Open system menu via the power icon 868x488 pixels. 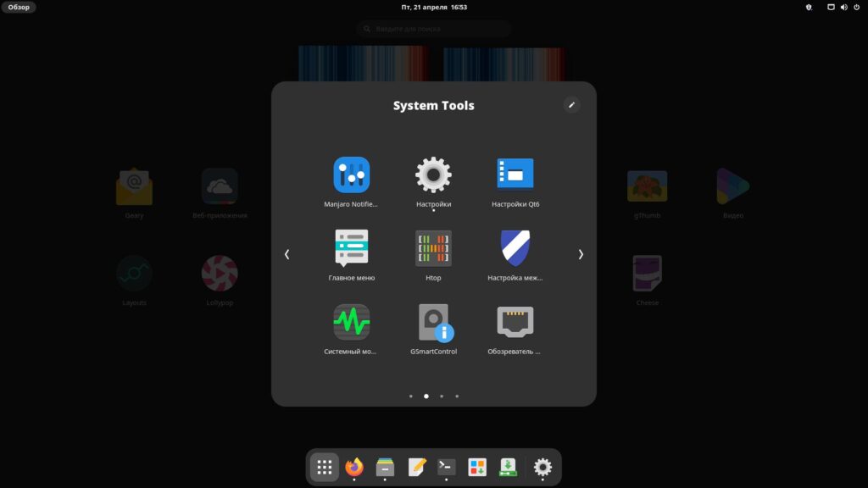pyautogui.click(x=856, y=7)
